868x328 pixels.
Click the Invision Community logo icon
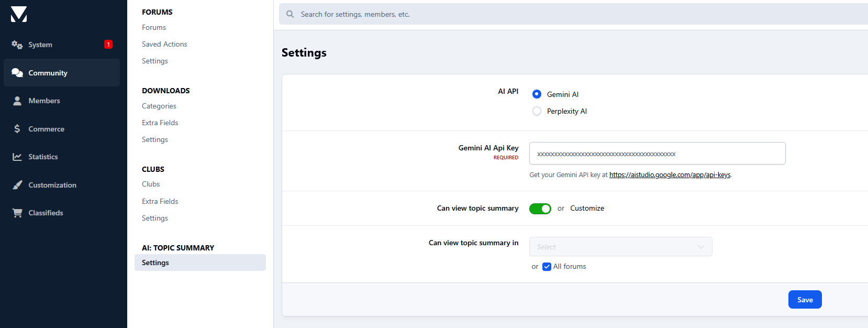19,14
